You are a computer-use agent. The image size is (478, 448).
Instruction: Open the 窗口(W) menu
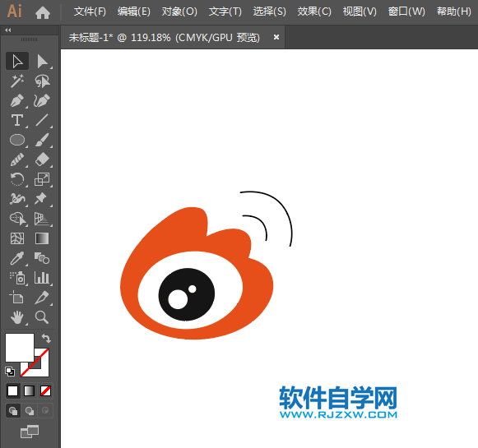(406, 12)
